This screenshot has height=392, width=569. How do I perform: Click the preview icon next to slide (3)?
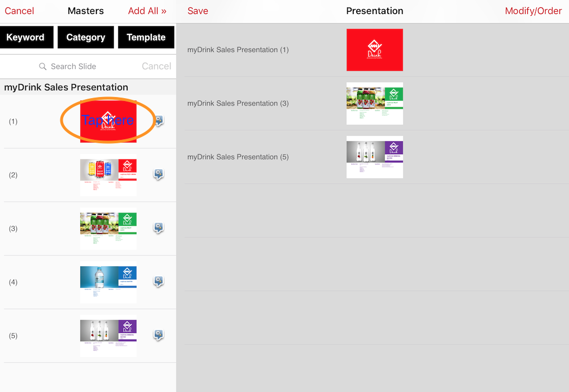[x=159, y=228]
